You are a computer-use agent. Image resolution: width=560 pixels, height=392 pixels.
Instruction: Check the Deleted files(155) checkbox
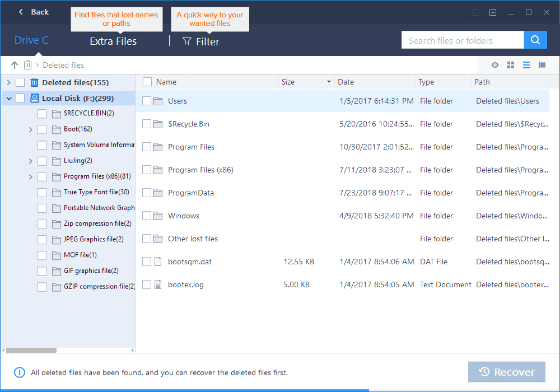tap(20, 82)
